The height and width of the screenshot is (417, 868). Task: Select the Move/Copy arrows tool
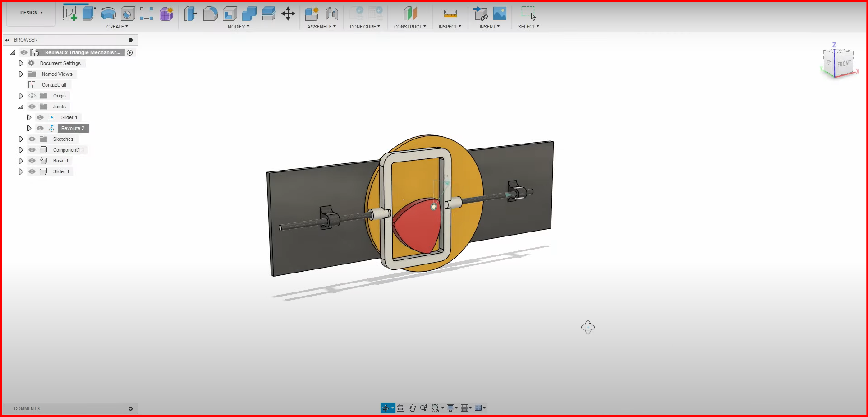point(288,14)
